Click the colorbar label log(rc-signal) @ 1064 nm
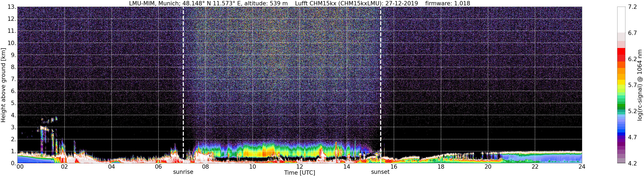Screen dimensions: 644x177 640,85
